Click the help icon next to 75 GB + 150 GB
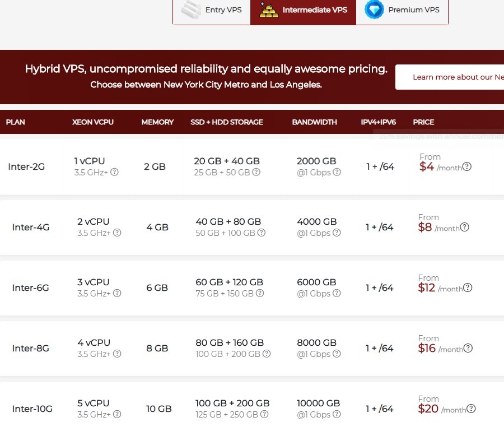The image size is (504, 436). [261, 293]
